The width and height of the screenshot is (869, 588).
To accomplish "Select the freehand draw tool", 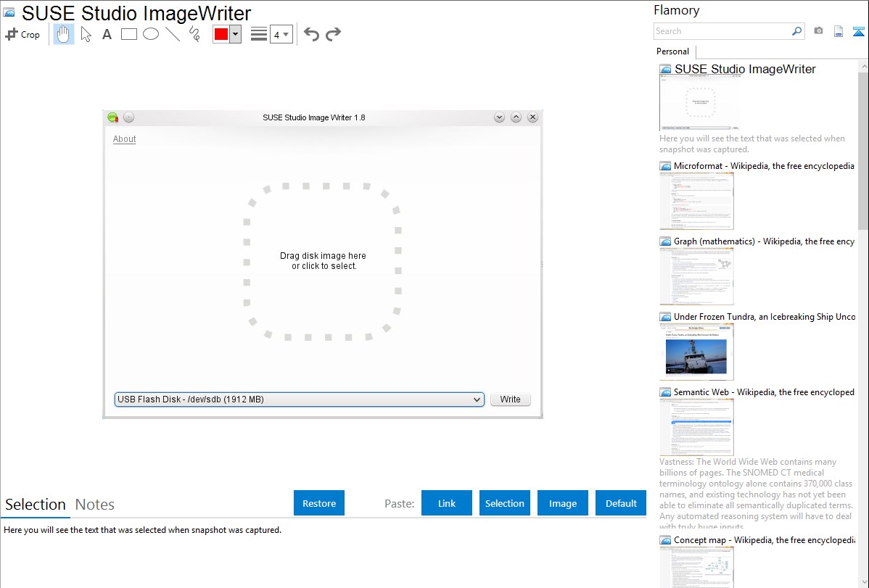I will [194, 34].
